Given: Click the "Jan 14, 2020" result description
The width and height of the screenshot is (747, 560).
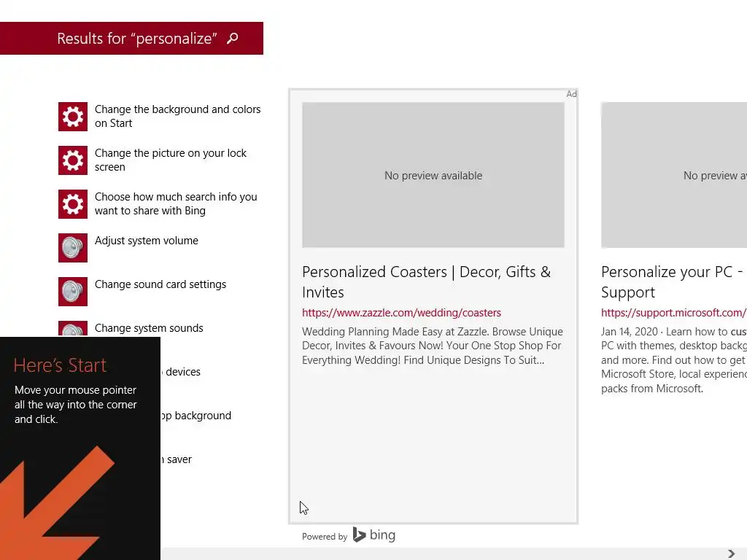Looking at the screenshot, I should tap(673, 360).
